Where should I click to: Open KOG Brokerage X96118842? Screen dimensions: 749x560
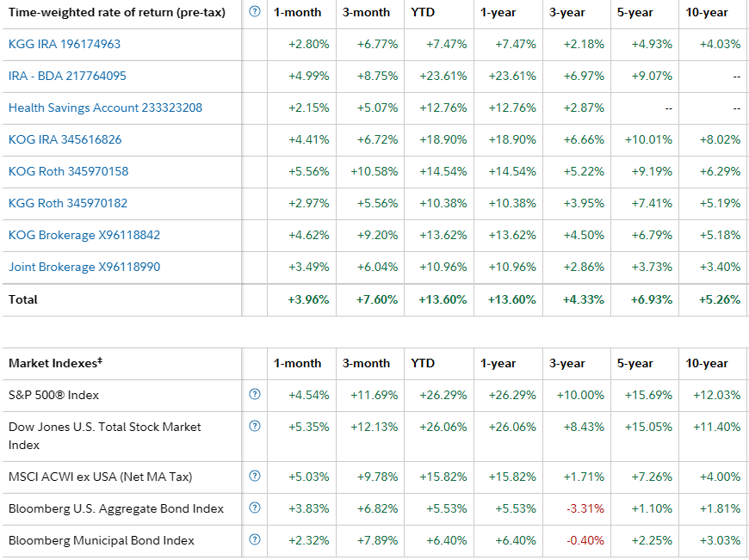click(84, 235)
